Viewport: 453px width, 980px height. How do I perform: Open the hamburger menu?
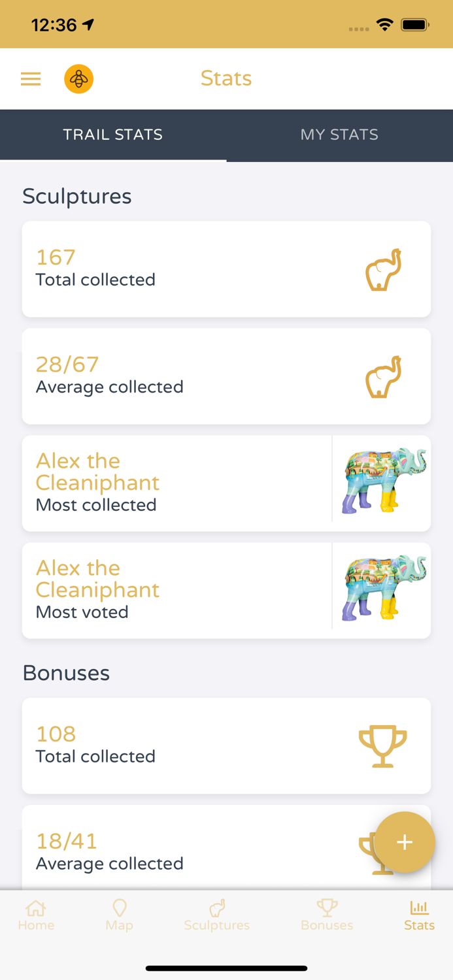pos(31,79)
